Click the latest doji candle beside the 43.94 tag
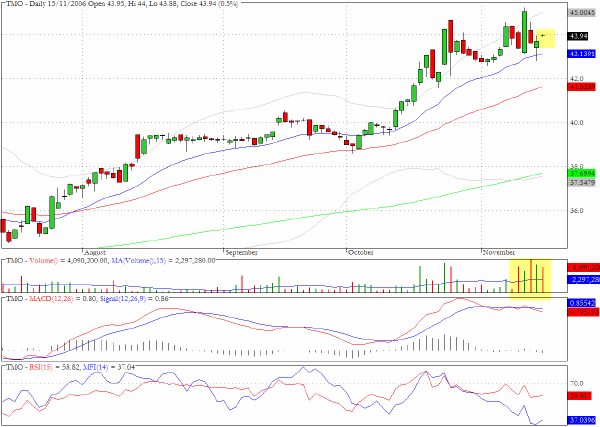This screenshot has width=600, height=427. click(543, 36)
